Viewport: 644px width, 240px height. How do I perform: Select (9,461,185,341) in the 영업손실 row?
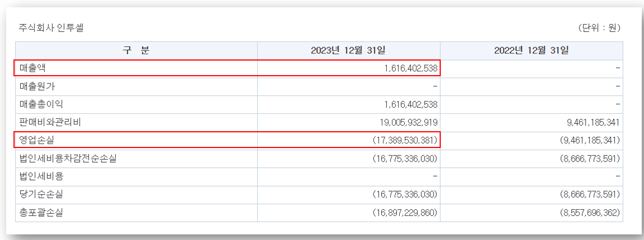click(590, 141)
